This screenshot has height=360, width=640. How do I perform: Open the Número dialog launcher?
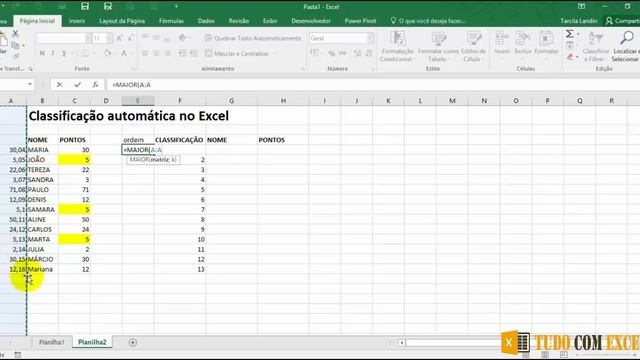tap(372, 69)
